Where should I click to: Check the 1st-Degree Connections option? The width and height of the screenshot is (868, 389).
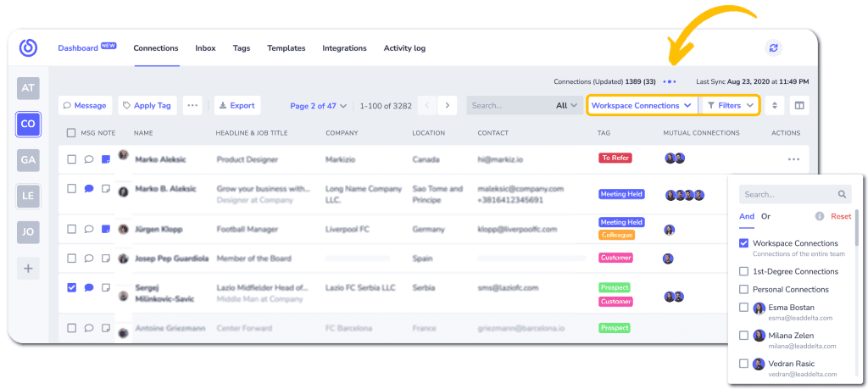(744, 271)
